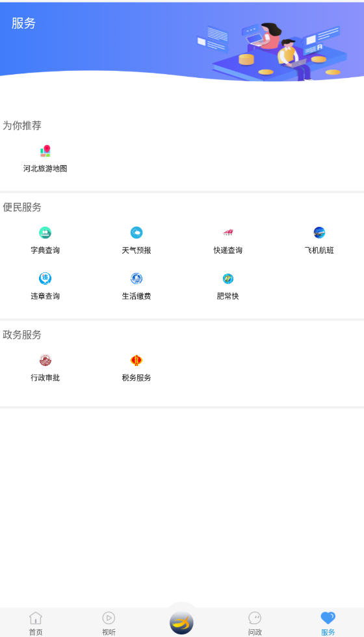Select the 服务 heart tab

(328, 623)
